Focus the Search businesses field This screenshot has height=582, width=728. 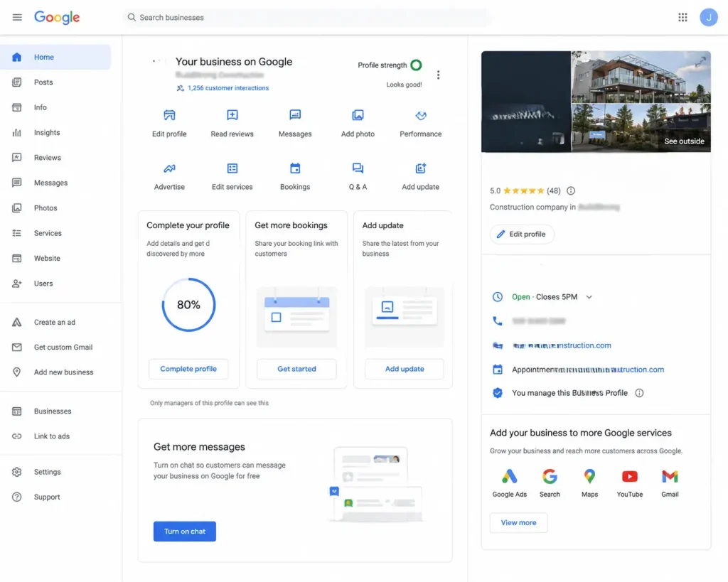pos(306,17)
